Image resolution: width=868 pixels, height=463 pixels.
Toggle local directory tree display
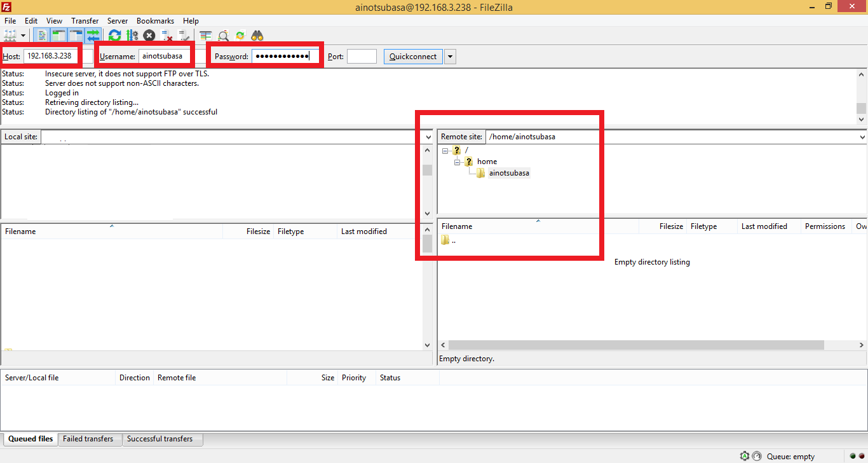pos(58,36)
